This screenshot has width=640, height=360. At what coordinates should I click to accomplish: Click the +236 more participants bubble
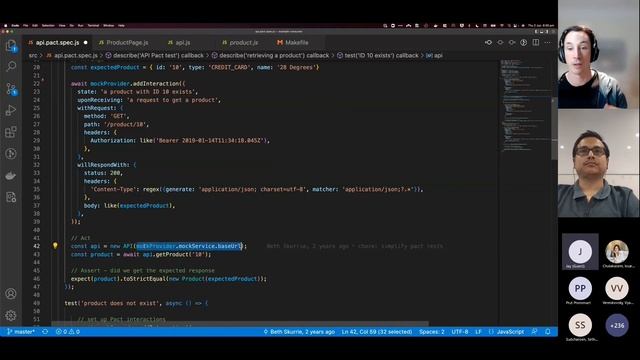tap(617, 325)
